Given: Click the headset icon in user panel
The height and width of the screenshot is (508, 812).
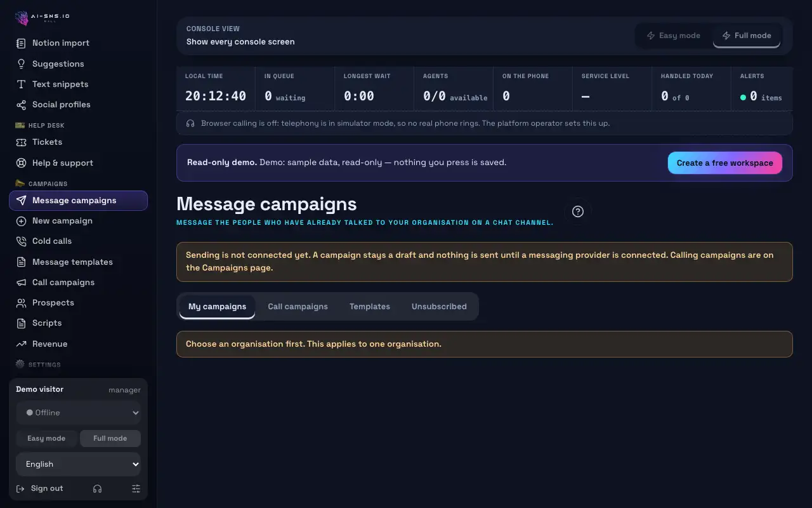Looking at the screenshot, I should click(97, 488).
